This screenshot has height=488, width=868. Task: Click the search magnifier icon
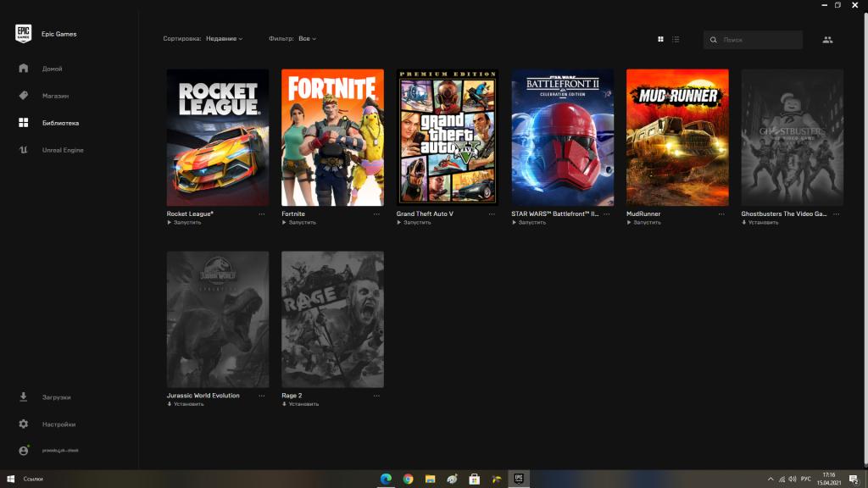pos(714,40)
